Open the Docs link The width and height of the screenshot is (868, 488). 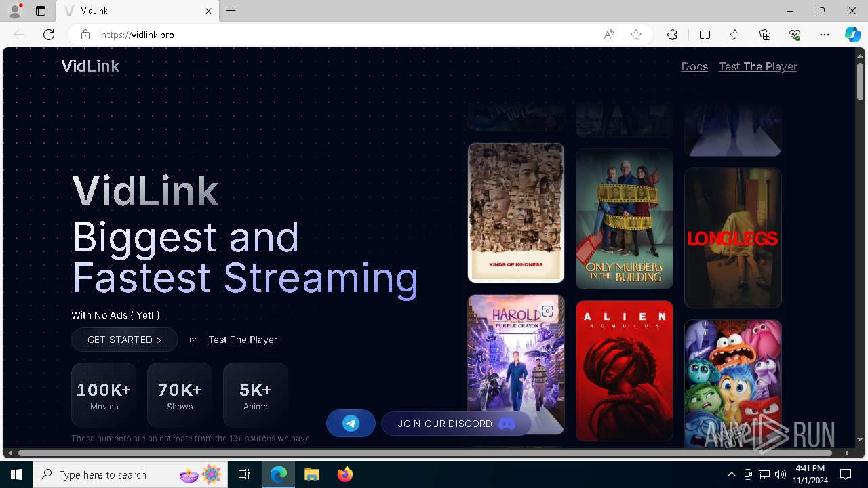[694, 66]
